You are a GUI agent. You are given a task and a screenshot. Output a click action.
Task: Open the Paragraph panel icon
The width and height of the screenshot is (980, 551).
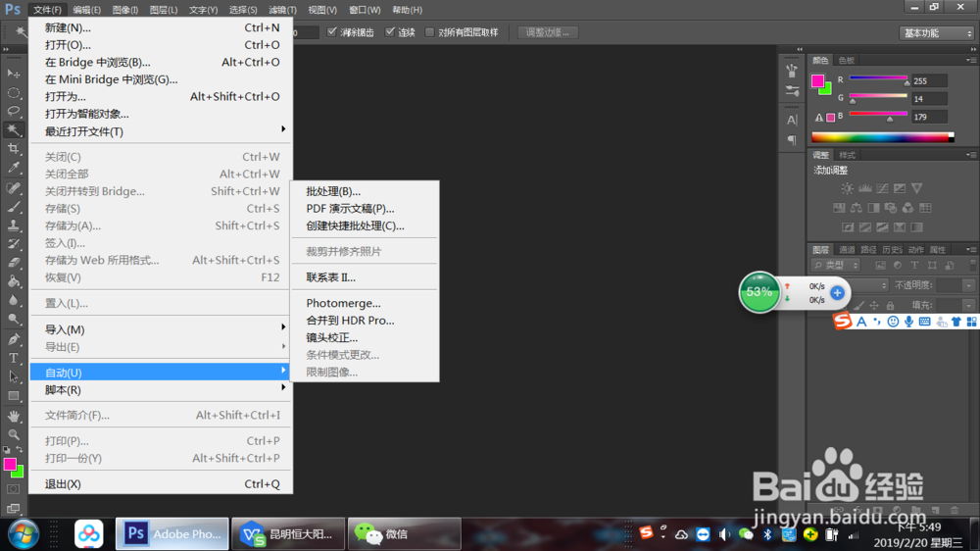[792, 139]
